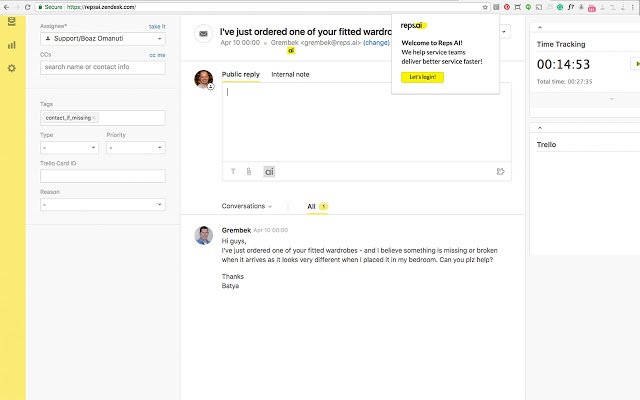Open the admin gear icon in the sidebar
This screenshot has height=400, width=640.
12,68
